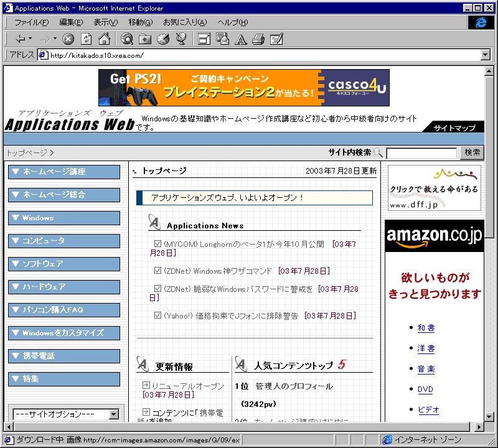Screen dimensions: 498x448
Task: Click the www.dff.jp banner image
Action: click(x=434, y=188)
